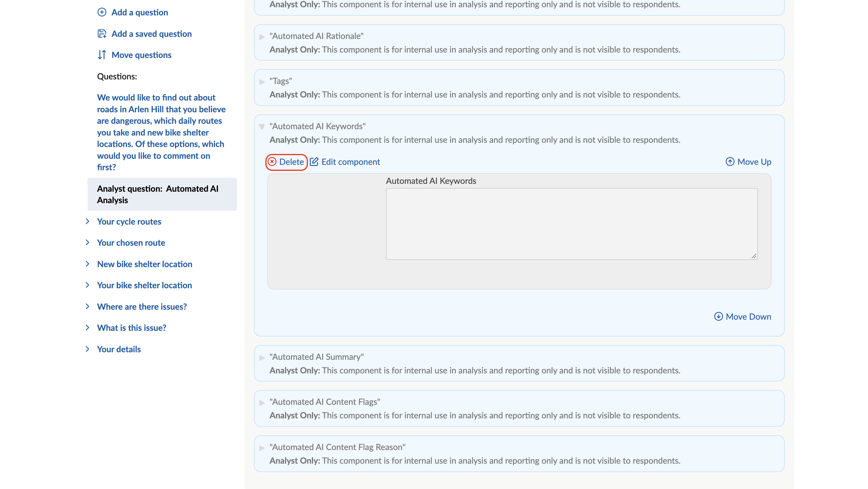Open Your bike shelter location section

(144, 285)
